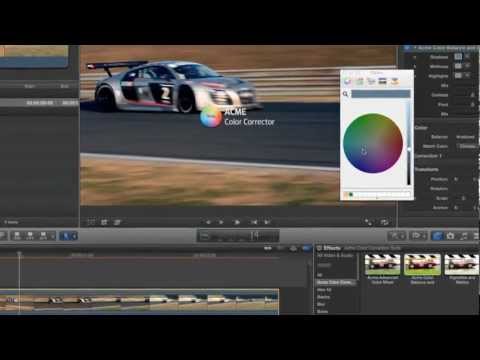Click the Contrast parameter value field
This screenshot has height=360, width=480.
click(472, 95)
